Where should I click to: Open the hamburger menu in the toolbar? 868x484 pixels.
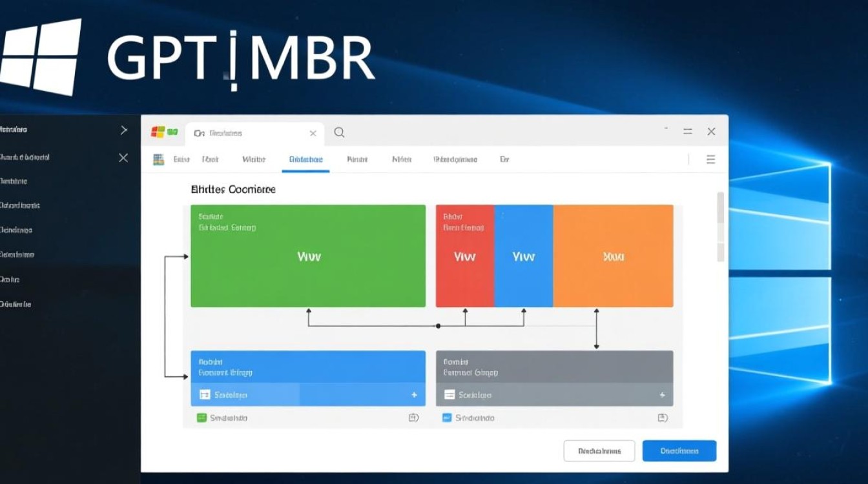(x=710, y=159)
